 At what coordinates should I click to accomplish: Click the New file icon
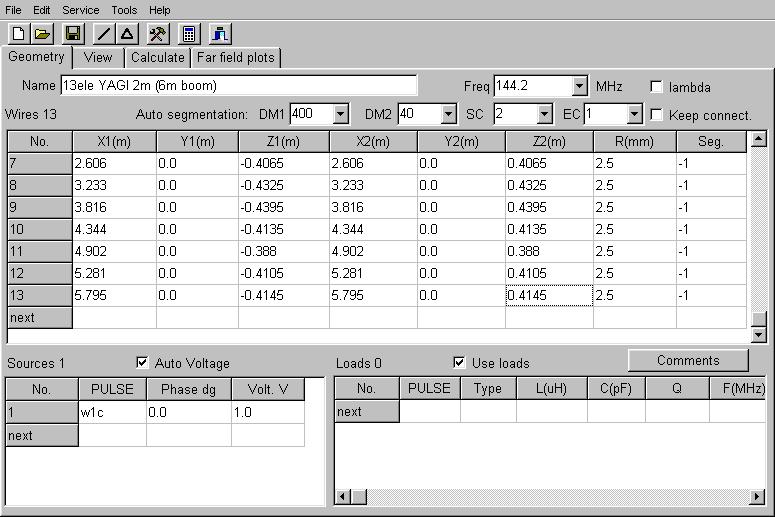point(19,34)
